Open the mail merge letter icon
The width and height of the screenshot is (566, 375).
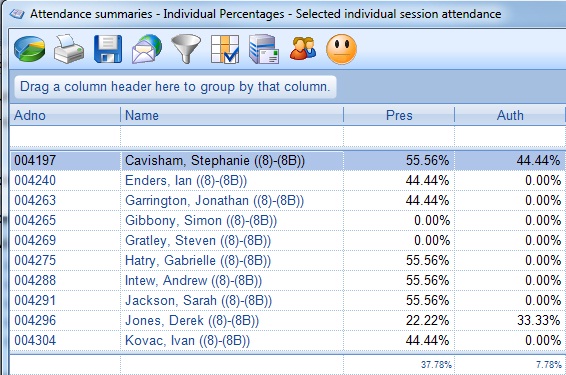[x=264, y=49]
